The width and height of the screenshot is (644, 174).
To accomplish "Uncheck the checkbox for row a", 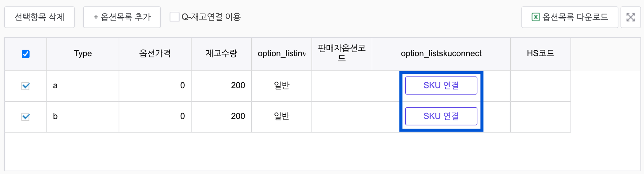I will (x=25, y=86).
